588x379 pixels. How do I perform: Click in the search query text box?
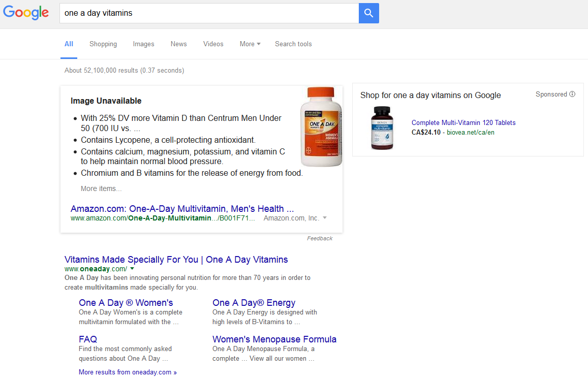pos(208,13)
